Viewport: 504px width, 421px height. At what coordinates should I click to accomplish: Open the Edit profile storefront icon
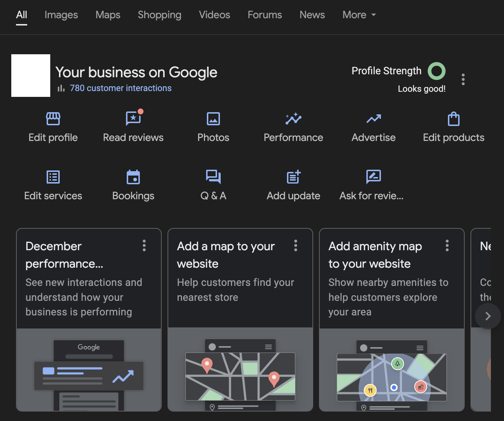pyautogui.click(x=53, y=119)
